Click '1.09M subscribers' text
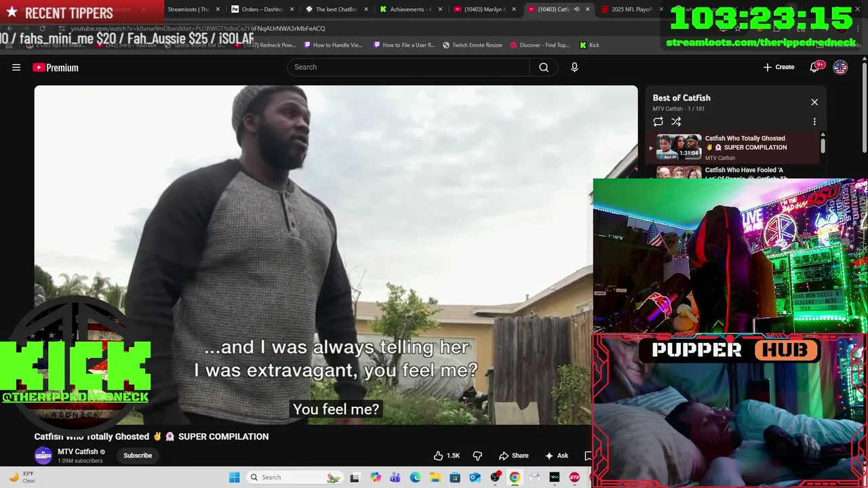The image size is (868, 488). [x=80, y=461]
